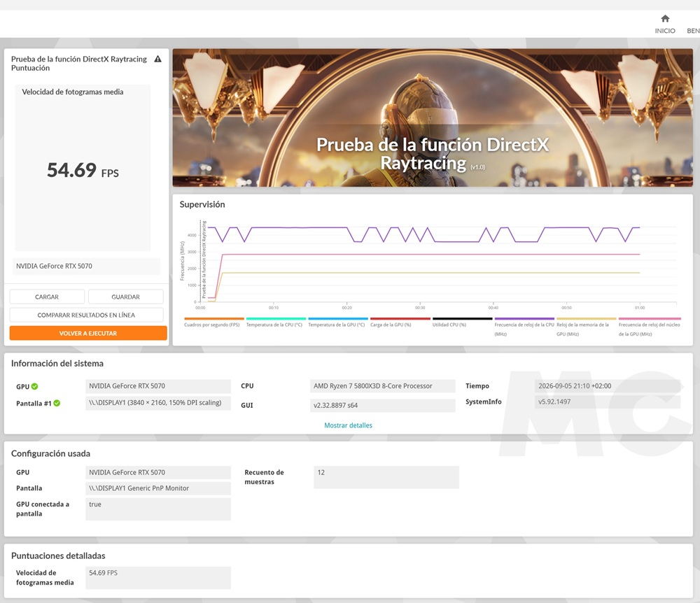700x603 pixels.
Task: Click the 54.69 FPS main score
Action: coord(83,171)
